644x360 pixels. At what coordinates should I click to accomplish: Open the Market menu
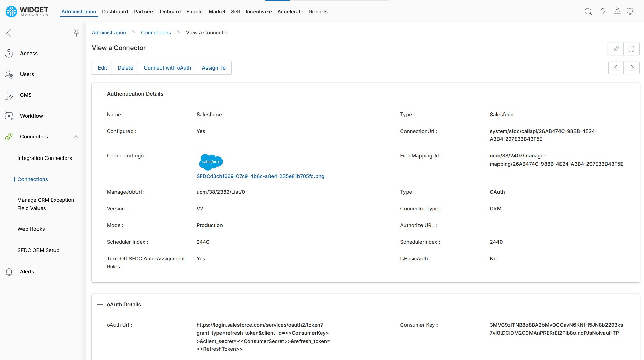point(217,12)
